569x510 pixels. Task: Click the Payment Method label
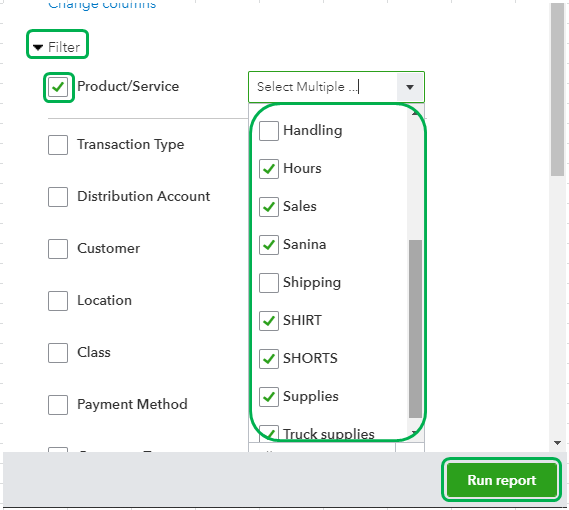coord(132,404)
